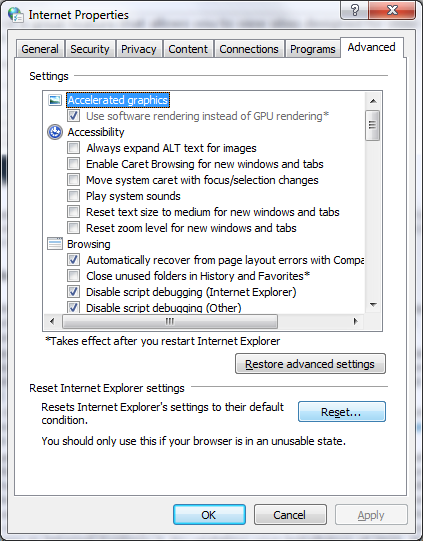The width and height of the screenshot is (423, 541).
Task: Click the Internet Properties globe title icon
Action: point(16,15)
